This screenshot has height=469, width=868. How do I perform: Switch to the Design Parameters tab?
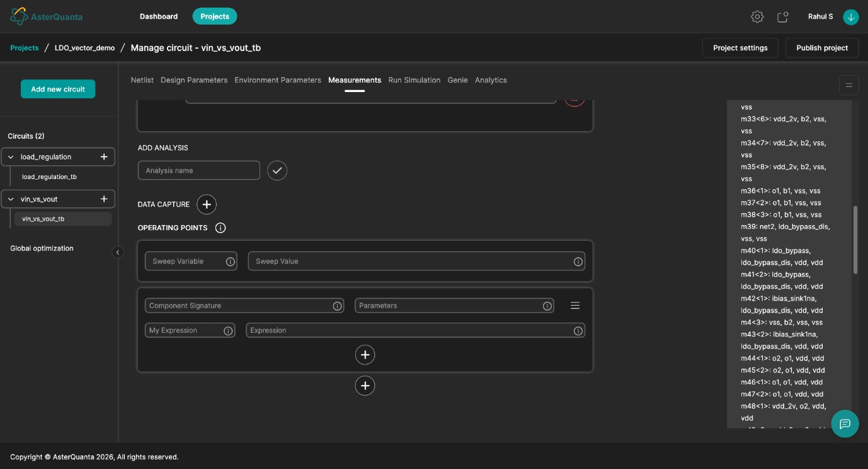194,80
